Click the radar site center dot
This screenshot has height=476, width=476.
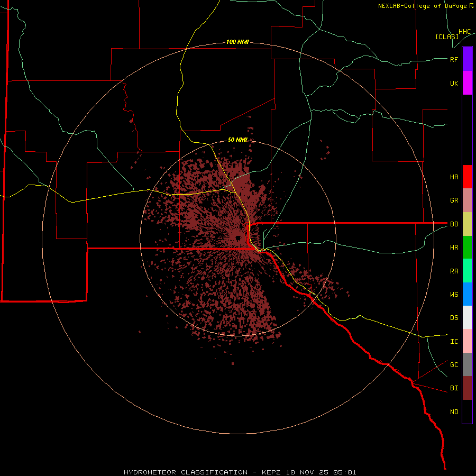point(238,237)
